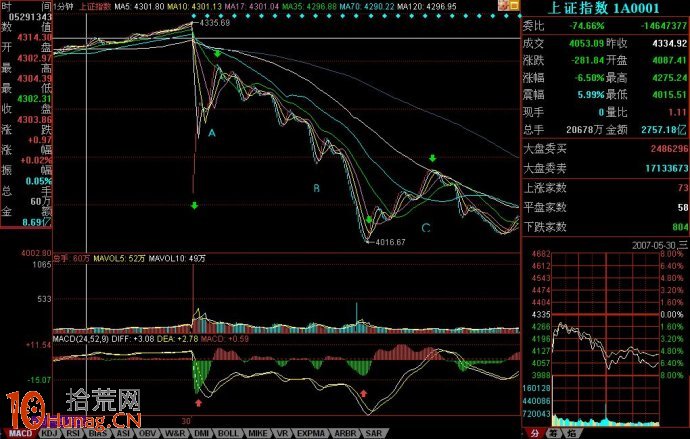Click the 最低 value 4015.51
Viewport: 690px width, 439px height.
coord(668,95)
